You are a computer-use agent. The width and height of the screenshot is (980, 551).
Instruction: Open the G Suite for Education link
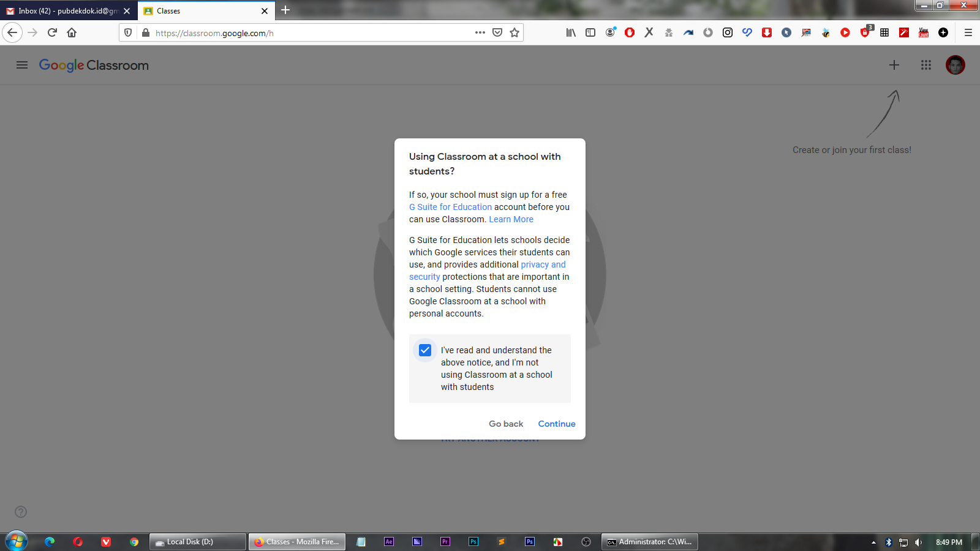[451, 207]
